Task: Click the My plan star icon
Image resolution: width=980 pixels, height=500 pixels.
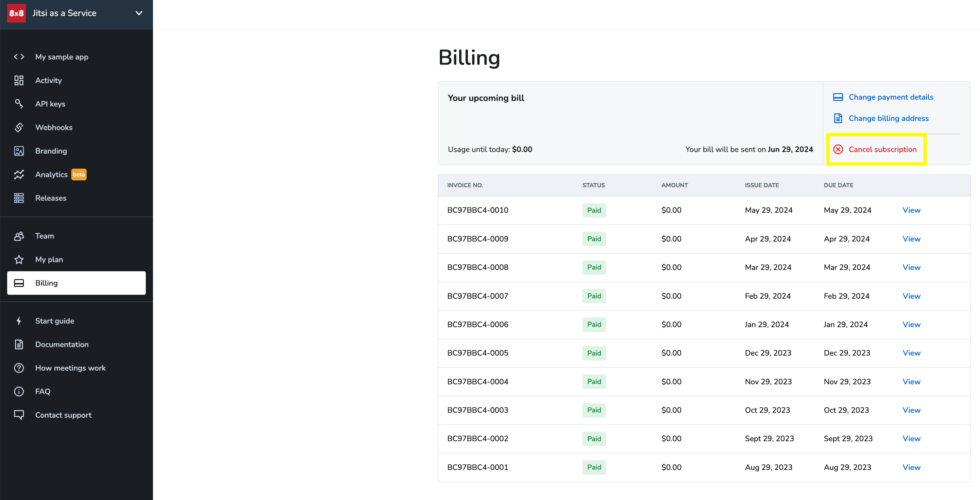Action: (x=19, y=260)
